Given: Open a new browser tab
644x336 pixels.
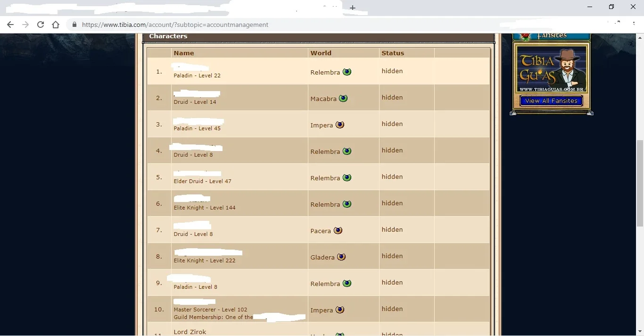Looking at the screenshot, I should click(353, 8).
